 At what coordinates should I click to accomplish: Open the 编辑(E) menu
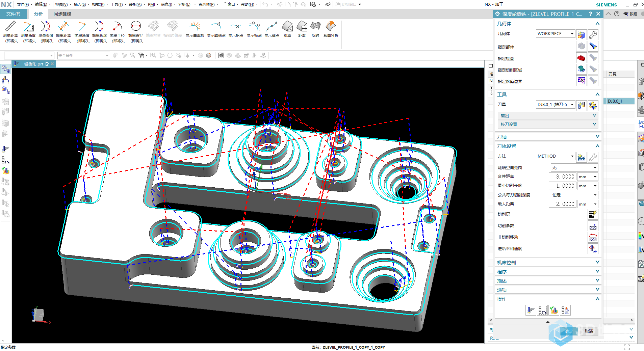(x=43, y=4)
